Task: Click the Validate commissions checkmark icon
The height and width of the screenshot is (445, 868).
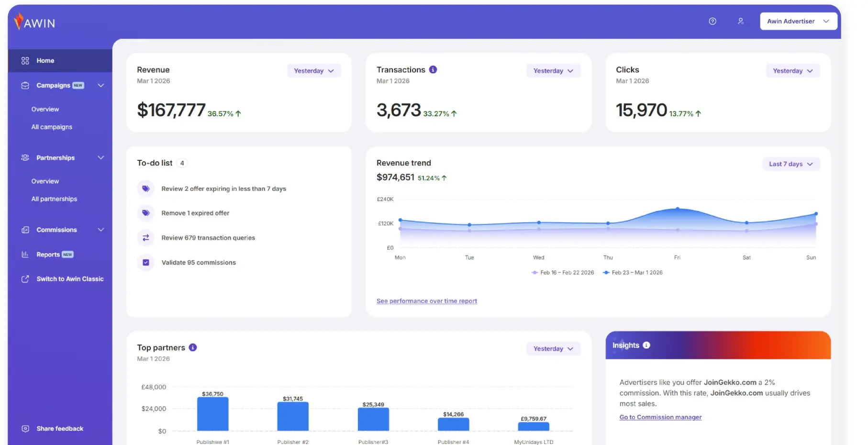Action: click(x=146, y=262)
